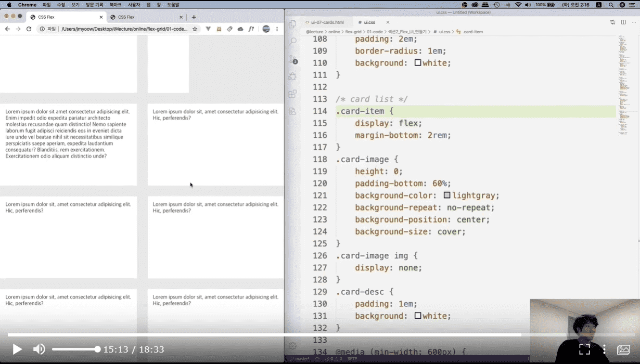The height and width of the screenshot is (364, 640).
Task: Click the compare changes icon in editor
Action: point(612,22)
